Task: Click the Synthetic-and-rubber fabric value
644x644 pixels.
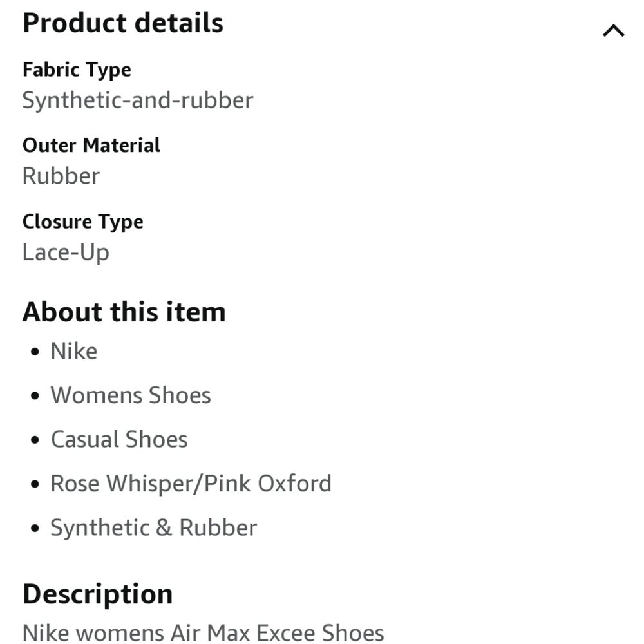Action: pos(138,100)
